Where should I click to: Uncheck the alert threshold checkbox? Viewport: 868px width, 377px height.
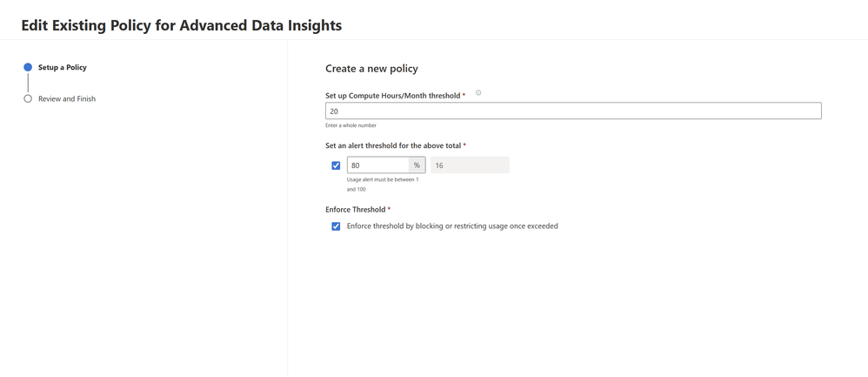[x=336, y=165]
